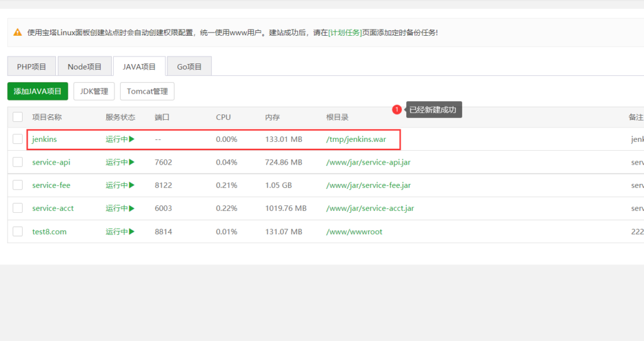Switch to the Node项目 tab
The image size is (644, 341).
click(85, 67)
